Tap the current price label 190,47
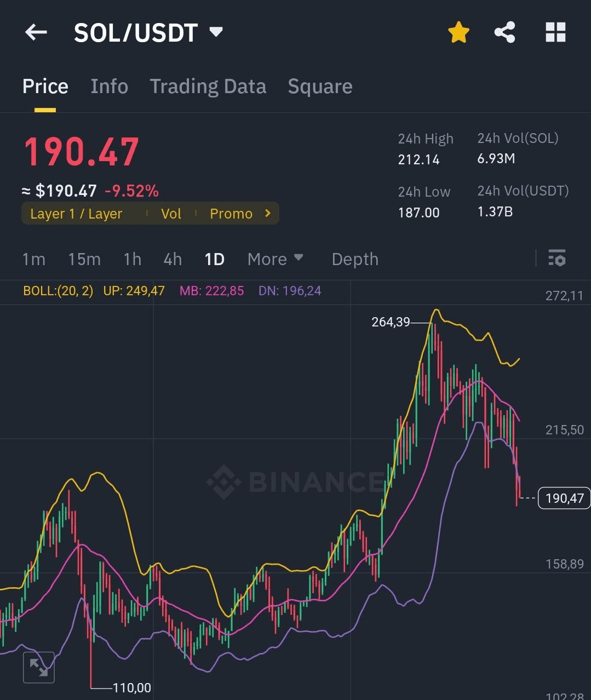The image size is (591, 700). point(564,498)
